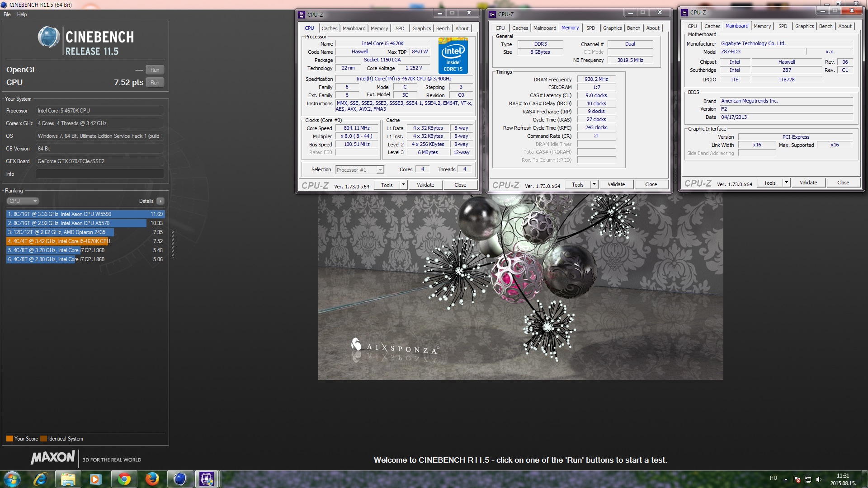868x488 pixels.
Task: Click the Cinebench sphere logo
Action: 48,37
